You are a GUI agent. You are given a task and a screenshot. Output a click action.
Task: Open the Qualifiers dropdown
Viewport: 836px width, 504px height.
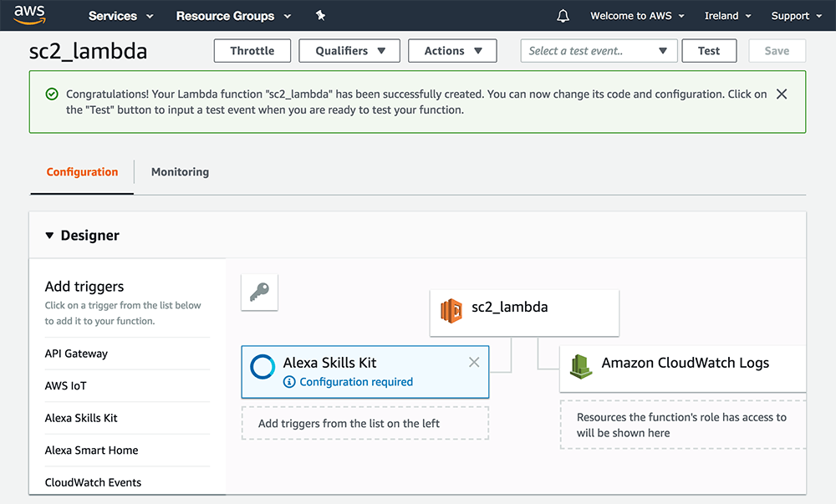click(349, 50)
